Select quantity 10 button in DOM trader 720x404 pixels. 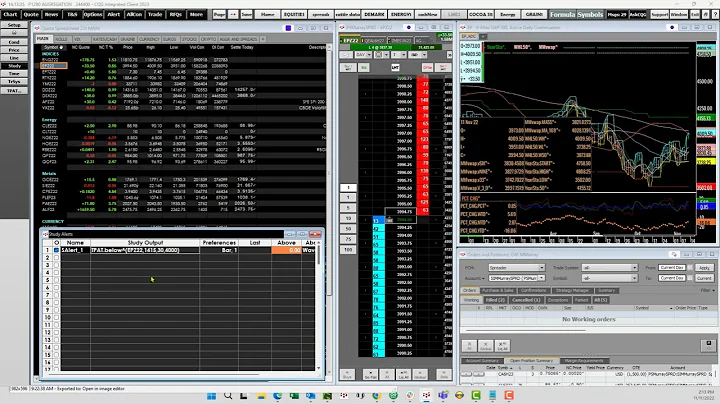pos(348,219)
